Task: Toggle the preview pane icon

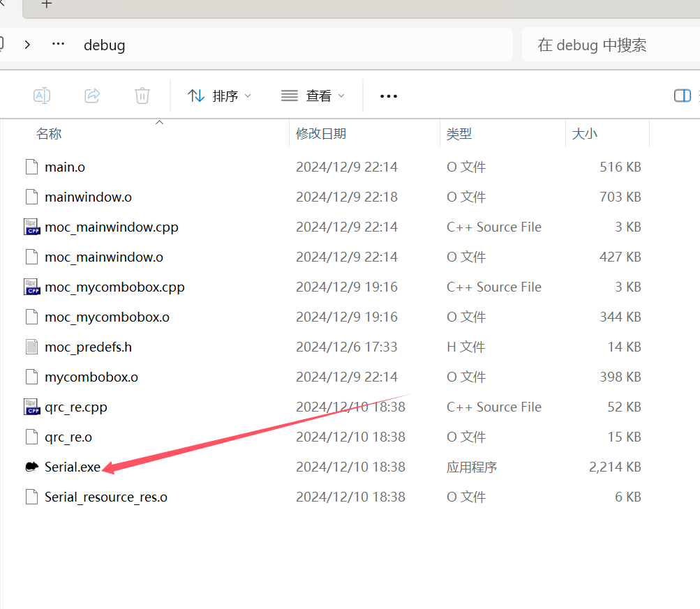Action: click(682, 96)
